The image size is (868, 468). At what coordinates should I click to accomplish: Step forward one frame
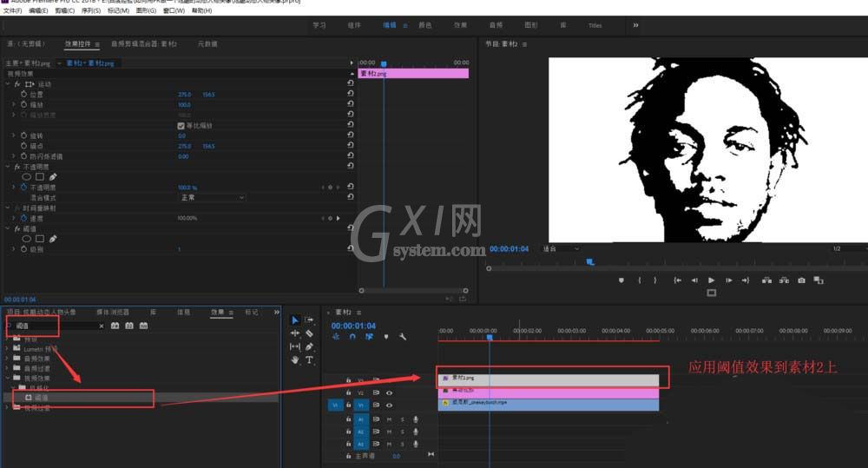pyautogui.click(x=728, y=280)
